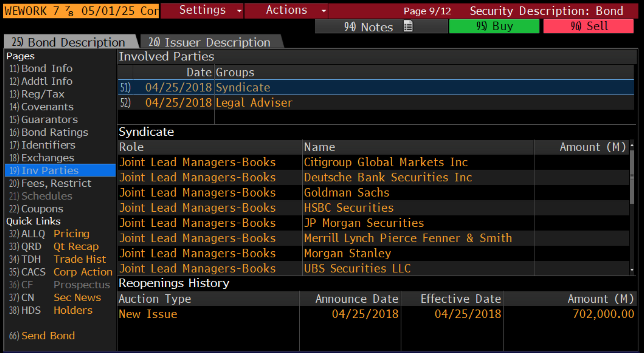Click the Goldman Sachs row

click(373, 193)
